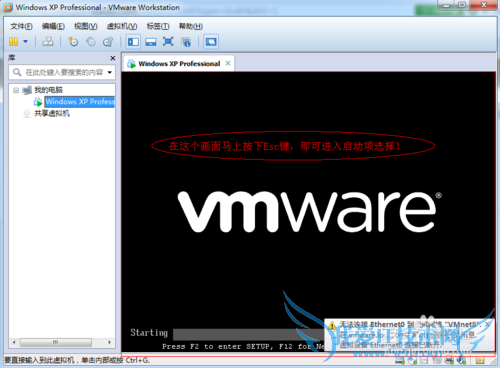The width and height of the screenshot is (500, 368).
Task: Click the yellow warning icon in the notification
Action: [x=332, y=325]
